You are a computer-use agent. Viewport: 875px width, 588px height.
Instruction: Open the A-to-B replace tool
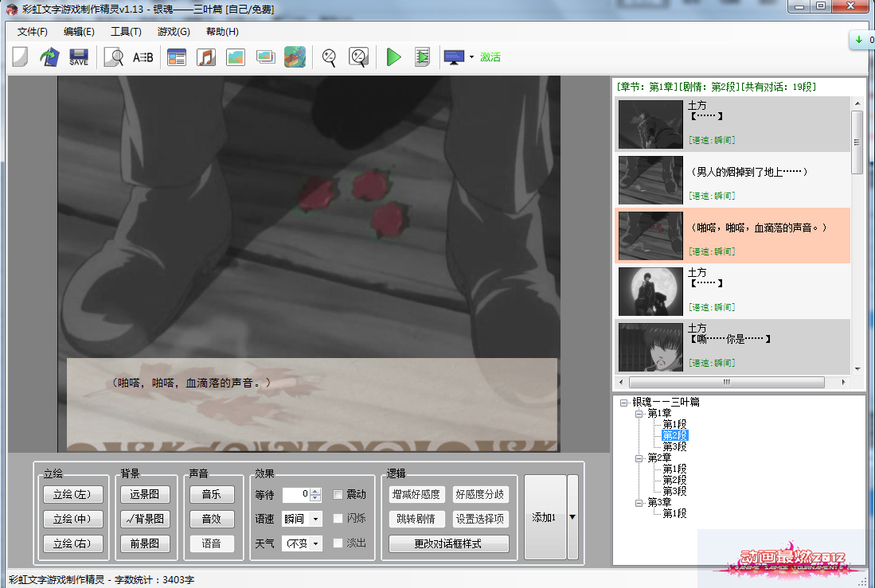(143, 57)
